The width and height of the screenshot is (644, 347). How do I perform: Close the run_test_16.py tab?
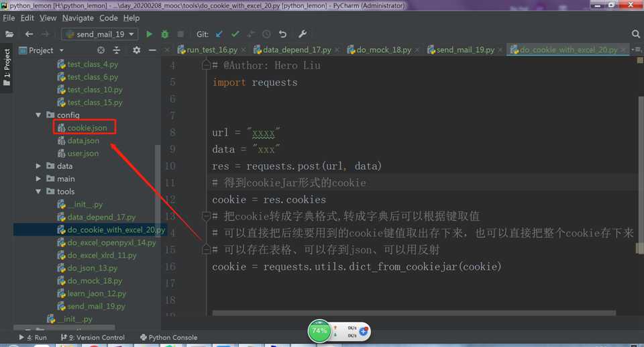244,50
